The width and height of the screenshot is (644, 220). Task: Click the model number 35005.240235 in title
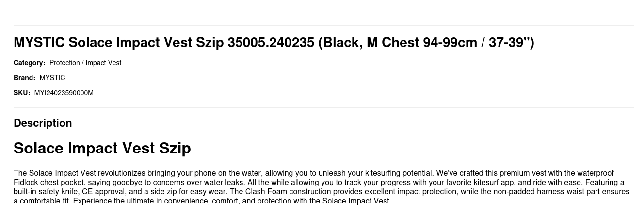pos(271,43)
